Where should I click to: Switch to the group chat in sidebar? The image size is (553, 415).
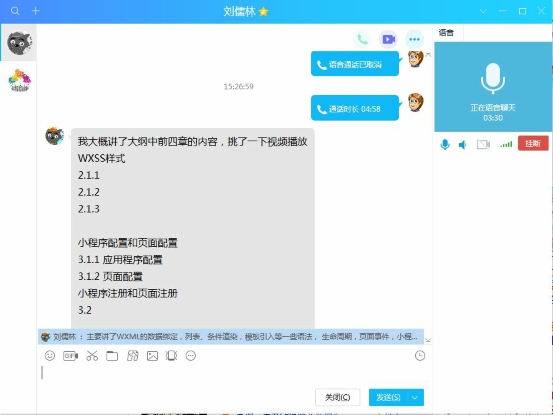19,80
